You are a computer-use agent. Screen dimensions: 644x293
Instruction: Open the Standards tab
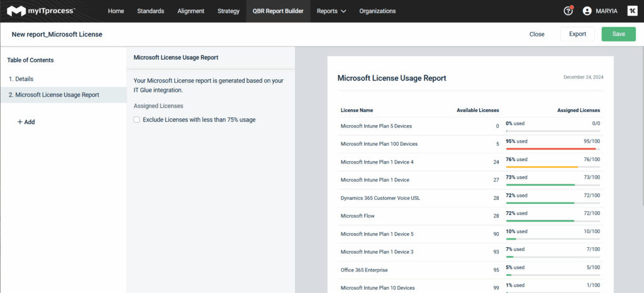[x=150, y=11]
